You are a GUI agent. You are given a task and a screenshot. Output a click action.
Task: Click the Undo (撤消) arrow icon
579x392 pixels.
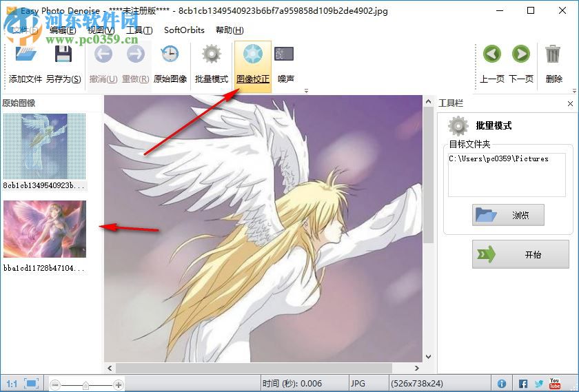point(103,54)
